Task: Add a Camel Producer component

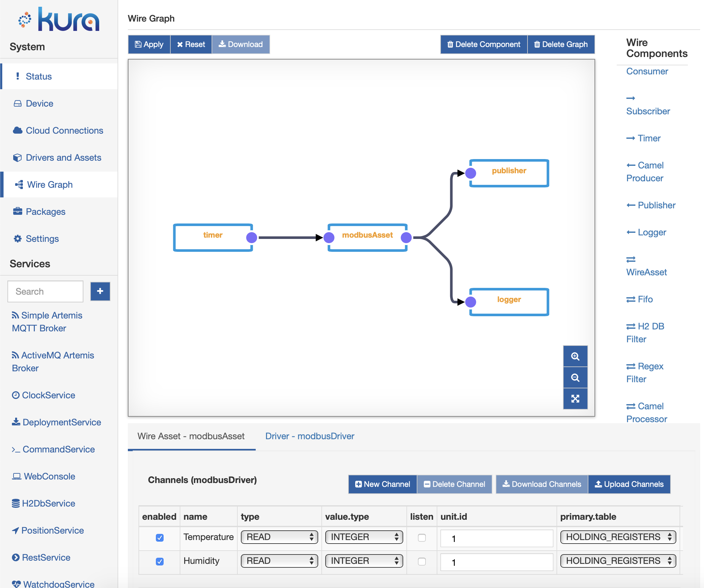Action: (x=645, y=172)
